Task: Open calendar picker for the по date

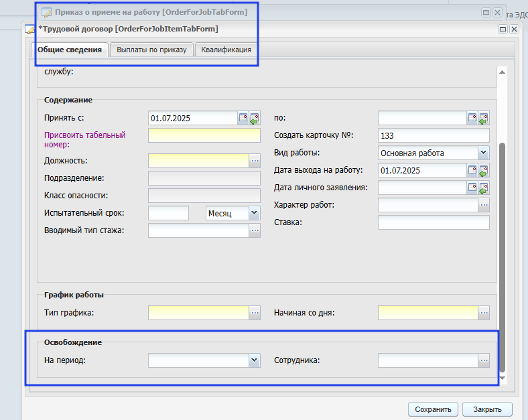Action: tap(472, 118)
